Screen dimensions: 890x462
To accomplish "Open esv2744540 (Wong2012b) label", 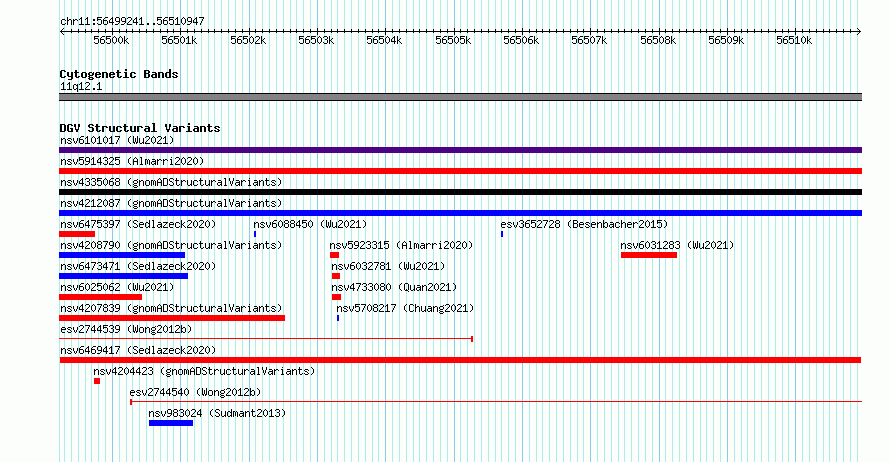I will [195, 392].
